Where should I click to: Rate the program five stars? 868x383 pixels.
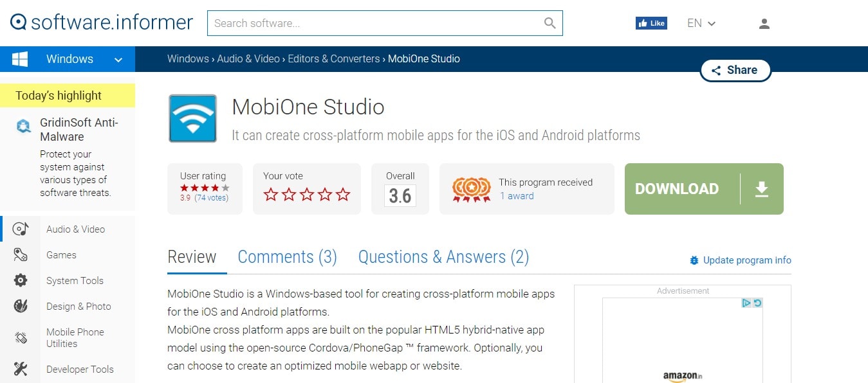tap(343, 194)
